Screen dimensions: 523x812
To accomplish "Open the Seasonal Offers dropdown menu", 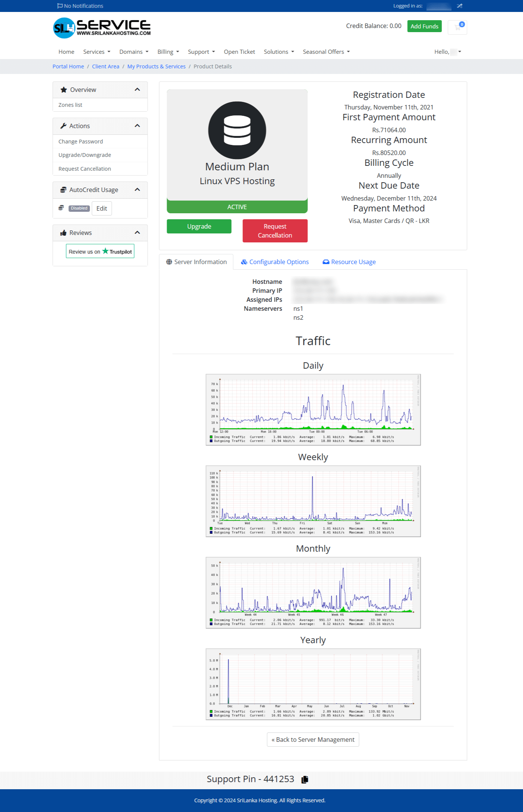I will (x=326, y=52).
